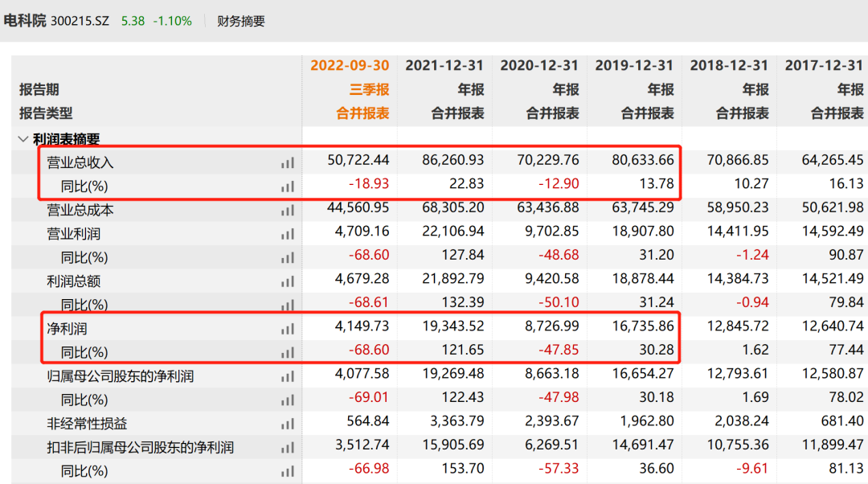Select the 2021-12-31 report period header
Image resolution: width=868 pixels, height=484 pixels.
pyautogui.click(x=444, y=66)
